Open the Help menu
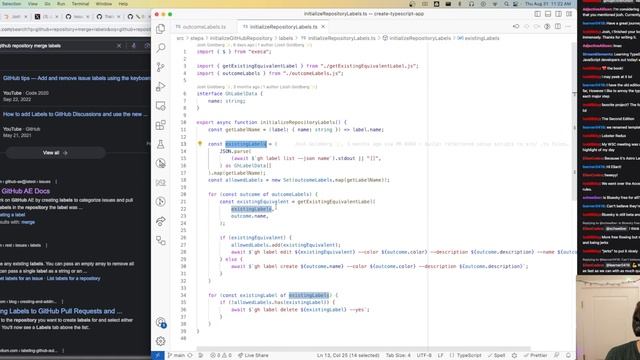The width and height of the screenshot is (640, 360). (123, 4)
